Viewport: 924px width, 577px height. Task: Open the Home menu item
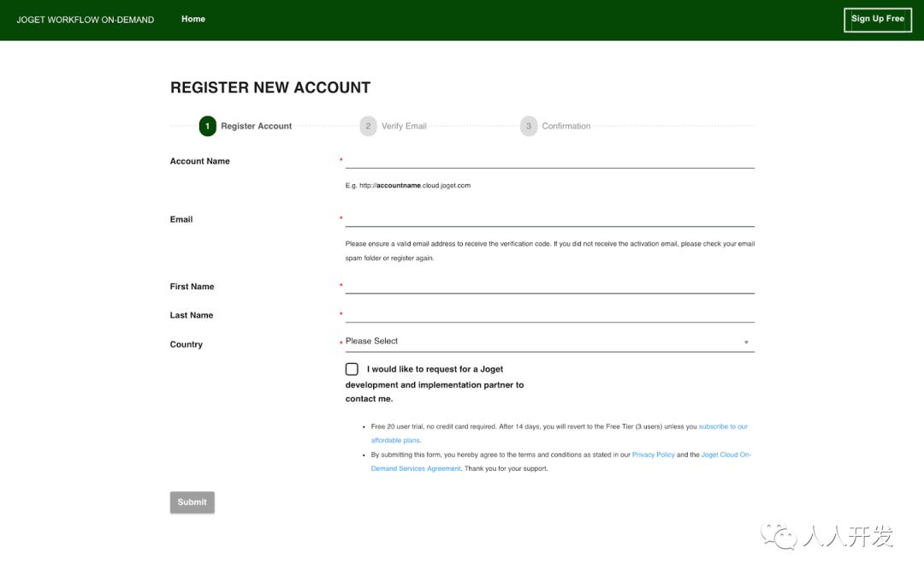point(193,19)
